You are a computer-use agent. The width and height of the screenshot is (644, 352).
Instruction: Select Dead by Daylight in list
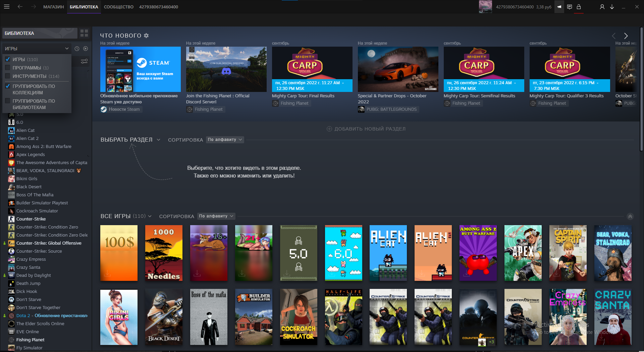click(x=34, y=275)
